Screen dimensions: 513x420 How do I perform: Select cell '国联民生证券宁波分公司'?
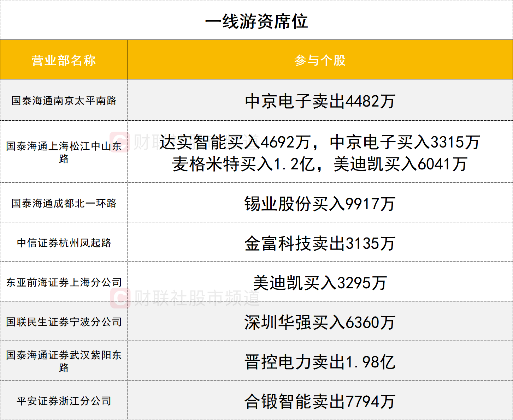coord(64,322)
